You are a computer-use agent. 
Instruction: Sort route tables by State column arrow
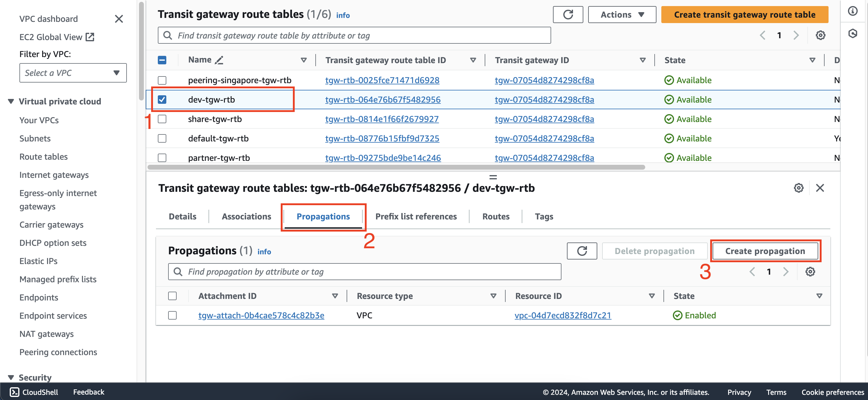(x=812, y=60)
